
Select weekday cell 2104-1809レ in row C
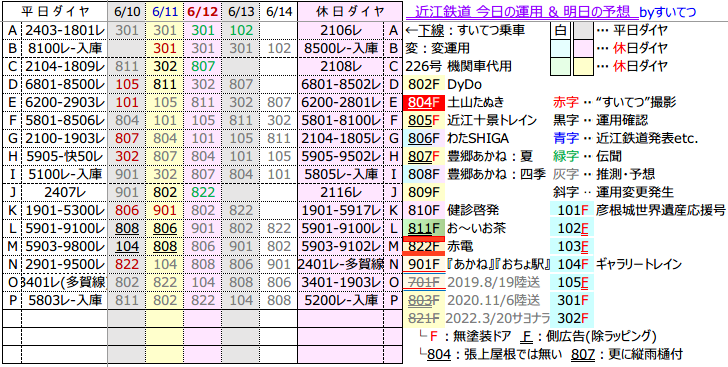(64, 67)
